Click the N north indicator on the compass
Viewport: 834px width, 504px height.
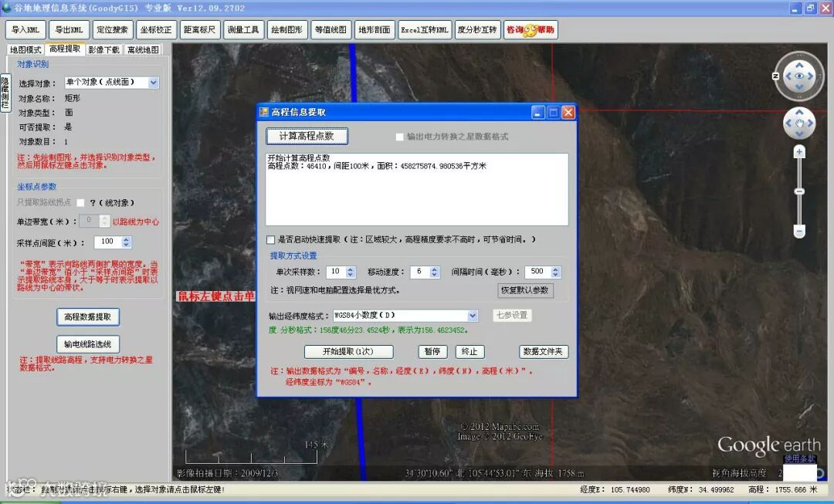tap(776, 76)
